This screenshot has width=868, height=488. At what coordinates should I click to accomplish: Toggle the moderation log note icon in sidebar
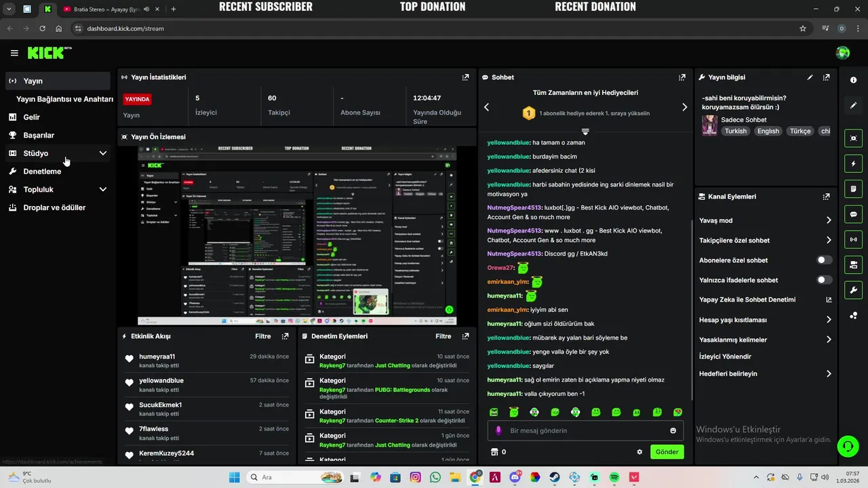[853, 188]
